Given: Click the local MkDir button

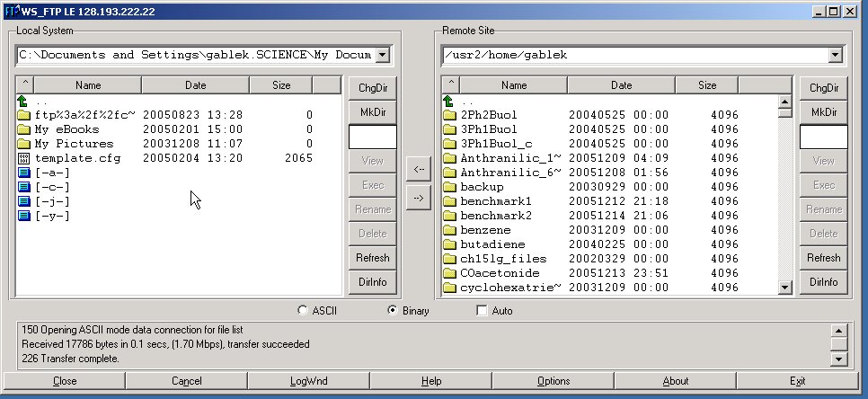Looking at the screenshot, I should (x=373, y=112).
